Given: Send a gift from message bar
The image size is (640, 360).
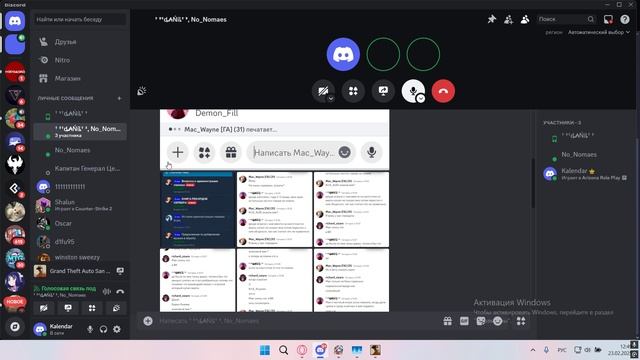Looking at the screenshot, I should click(448, 321).
